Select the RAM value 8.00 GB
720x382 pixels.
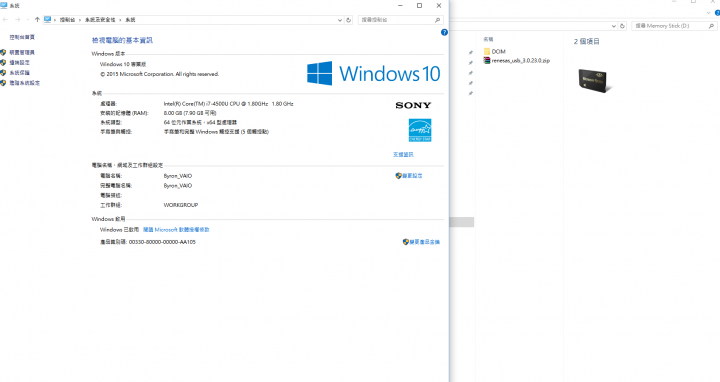pyautogui.click(x=190, y=113)
